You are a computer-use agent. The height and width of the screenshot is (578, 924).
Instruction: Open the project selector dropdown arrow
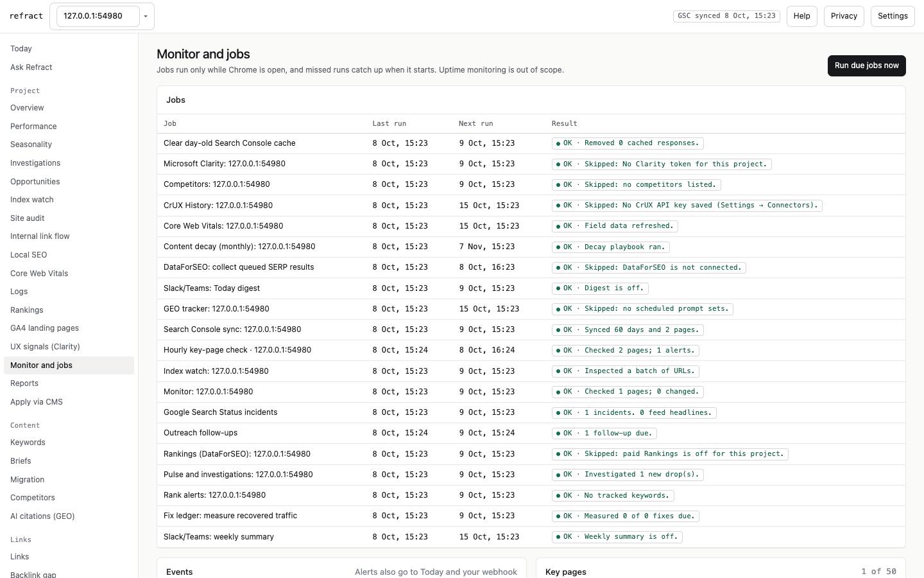[x=146, y=16]
